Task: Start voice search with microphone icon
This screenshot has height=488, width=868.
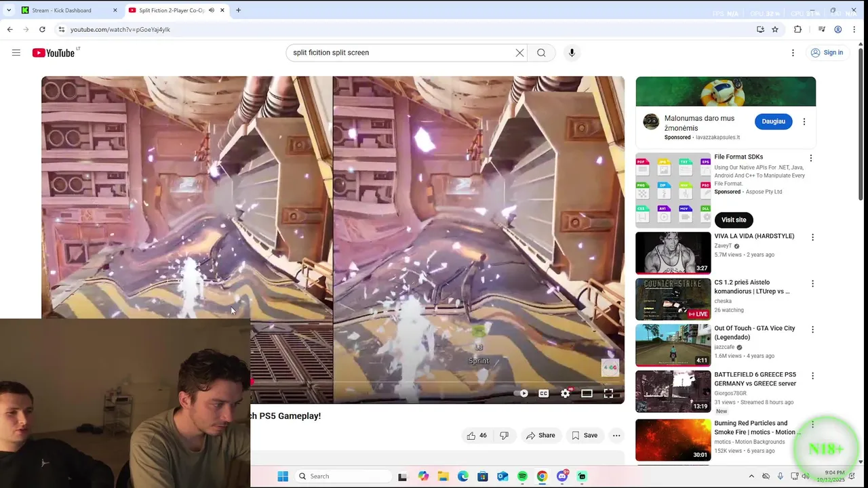Action: coord(572,53)
